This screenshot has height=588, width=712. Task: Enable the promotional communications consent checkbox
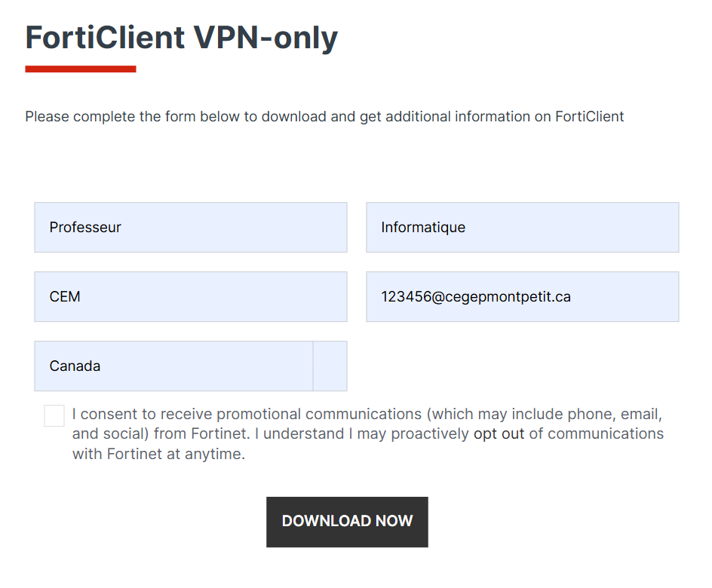coord(54,415)
